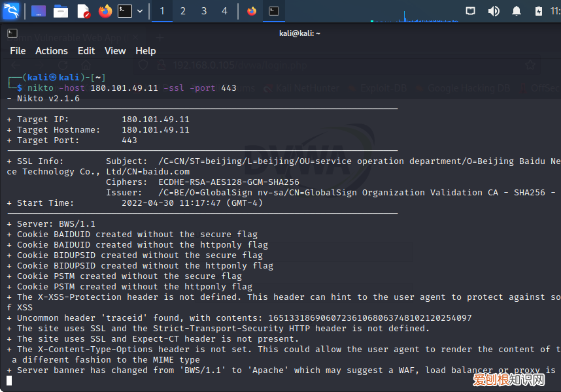This screenshot has height=392, width=561.
Task: Click the volume speaker icon
Action: point(494,11)
